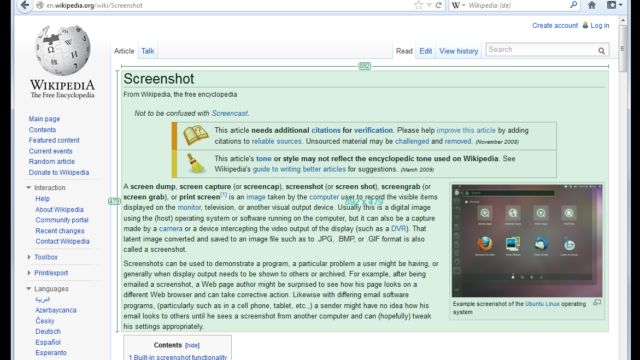Expand the Toolbox sidebar section

[x=29, y=257]
